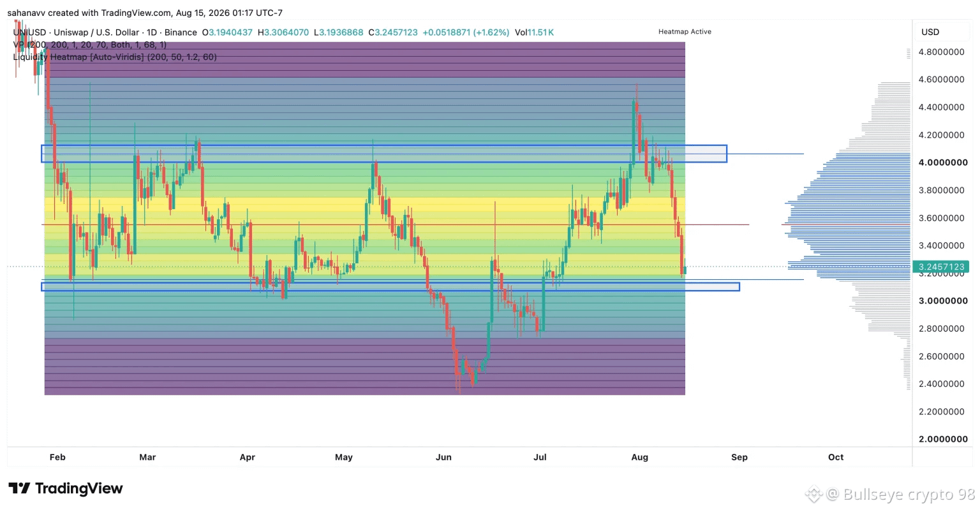
Task: Click the current price tag 3.2457123
Action: click(x=941, y=267)
